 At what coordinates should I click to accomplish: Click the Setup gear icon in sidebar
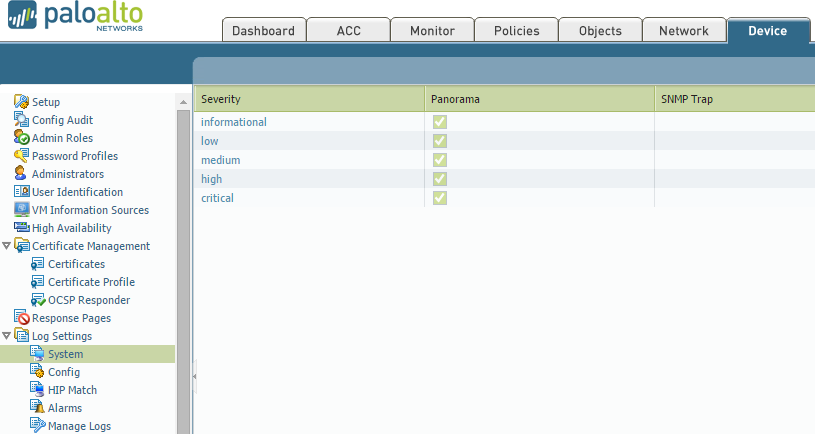pos(22,102)
